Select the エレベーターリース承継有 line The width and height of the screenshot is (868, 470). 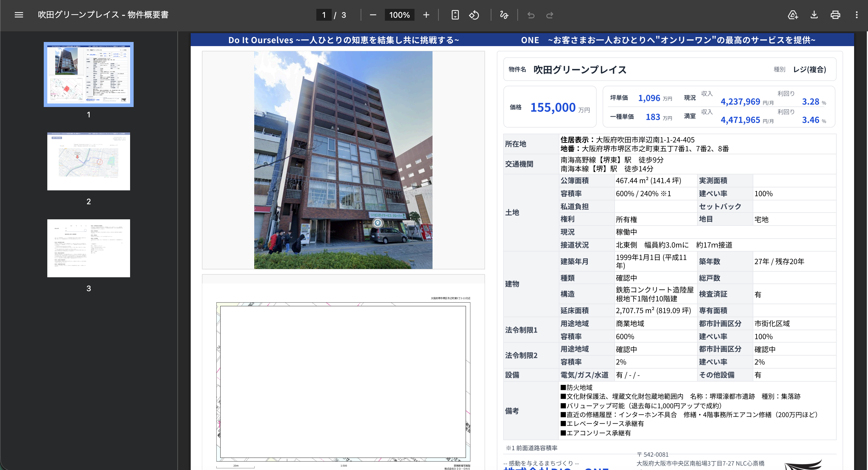[602, 424]
